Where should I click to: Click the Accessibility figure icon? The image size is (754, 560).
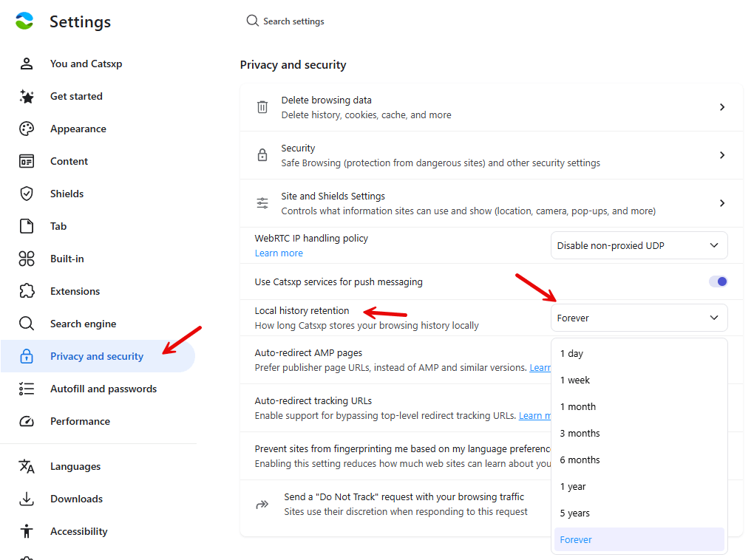click(x=27, y=531)
